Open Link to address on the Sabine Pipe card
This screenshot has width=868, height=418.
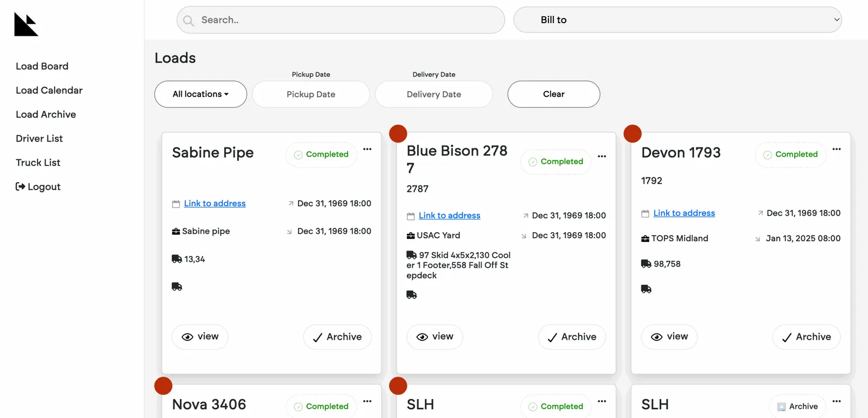coord(215,203)
